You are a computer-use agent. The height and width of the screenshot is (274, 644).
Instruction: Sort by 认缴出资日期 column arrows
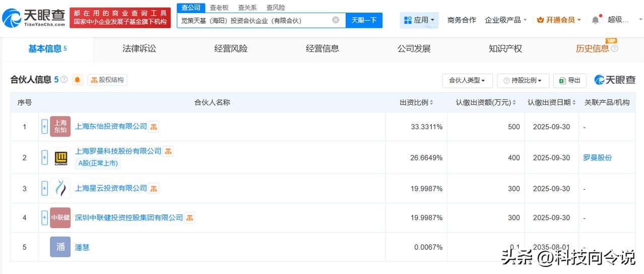click(574, 102)
